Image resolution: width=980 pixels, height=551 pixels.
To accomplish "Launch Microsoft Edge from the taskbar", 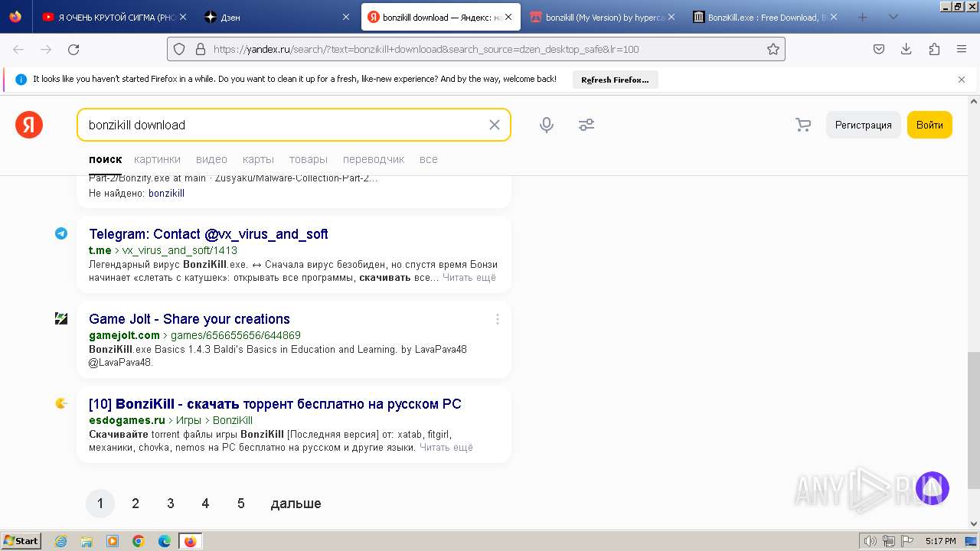I will tap(165, 541).
